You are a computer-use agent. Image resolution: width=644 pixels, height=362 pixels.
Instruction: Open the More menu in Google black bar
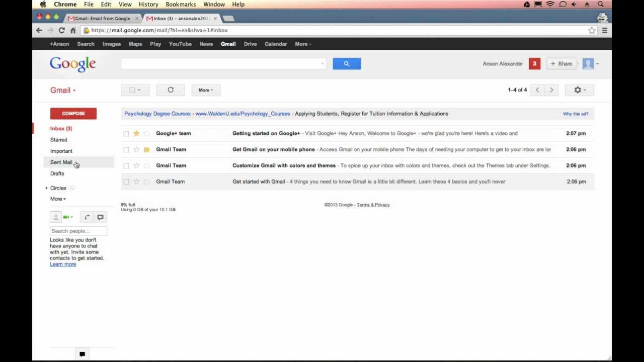(303, 44)
